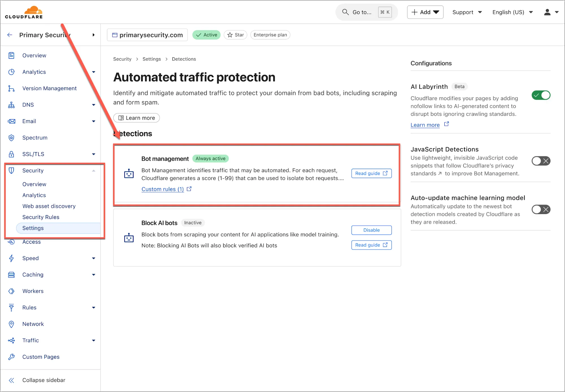Click the Network location pin icon
Screen dimensions: 565x392
11,324
